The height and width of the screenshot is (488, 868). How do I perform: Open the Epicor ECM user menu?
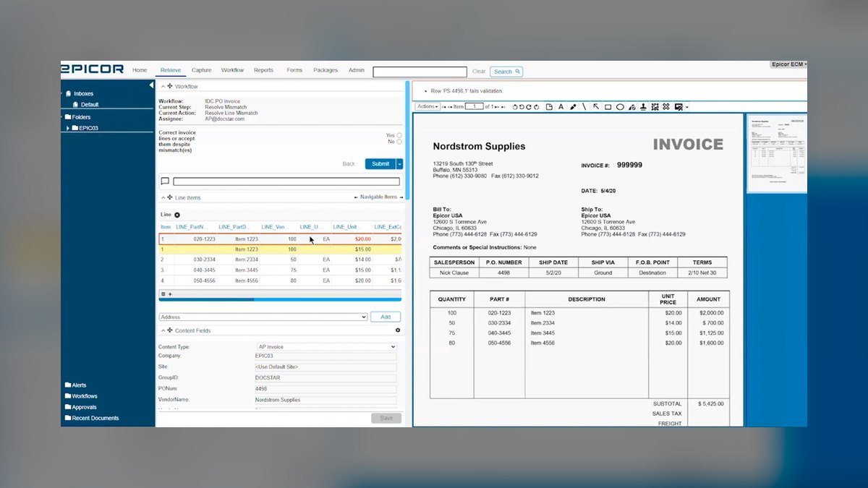[x=789, y=64]
